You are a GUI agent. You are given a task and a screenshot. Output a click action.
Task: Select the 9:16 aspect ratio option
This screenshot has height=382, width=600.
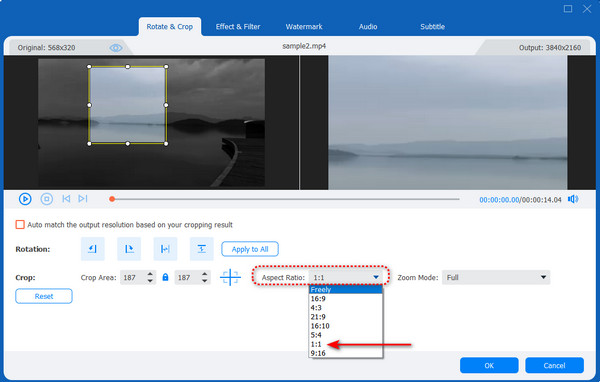point(346,353)
